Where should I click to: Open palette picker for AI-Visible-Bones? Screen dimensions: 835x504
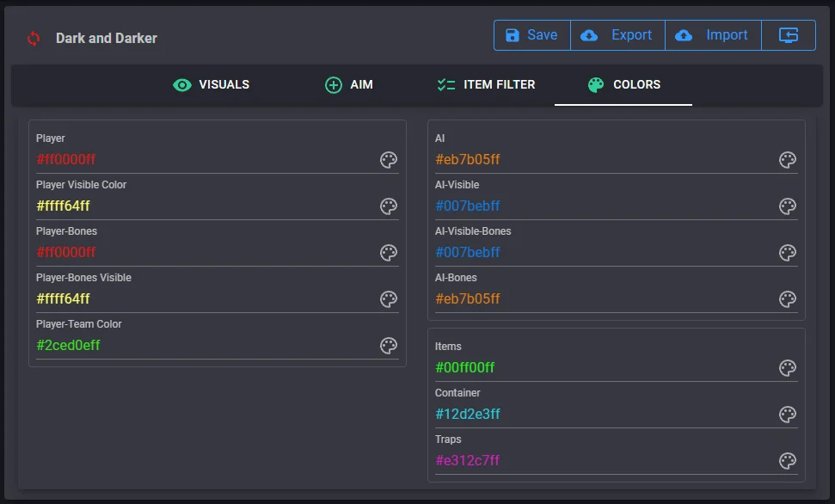[788, 253]
